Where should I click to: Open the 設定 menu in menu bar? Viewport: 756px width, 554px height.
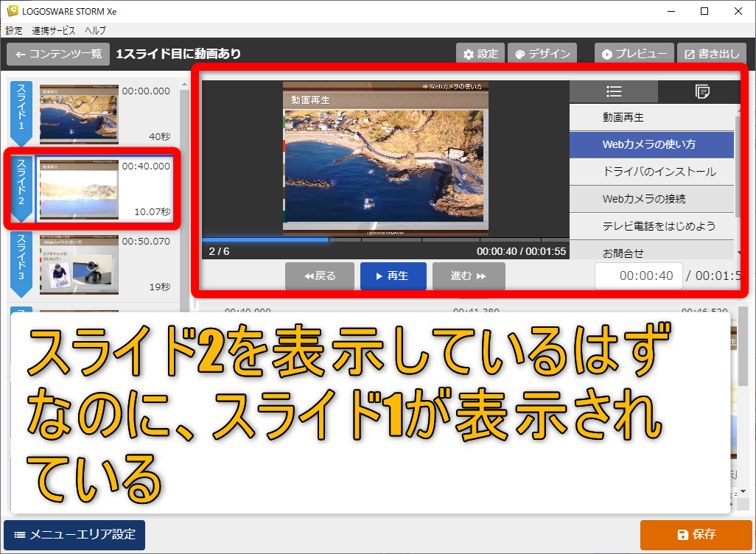pos(14,30)
